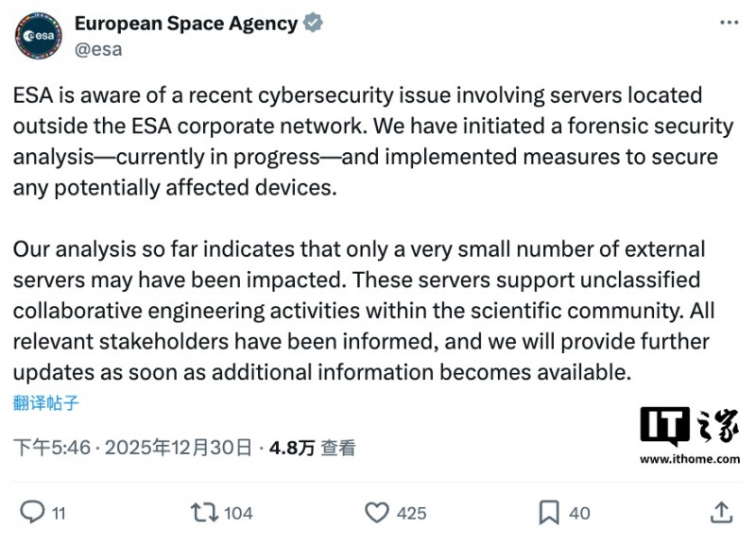Repost using the retweet arrows icon
Viewport: 756px width, 544px height.
[204, 512]
